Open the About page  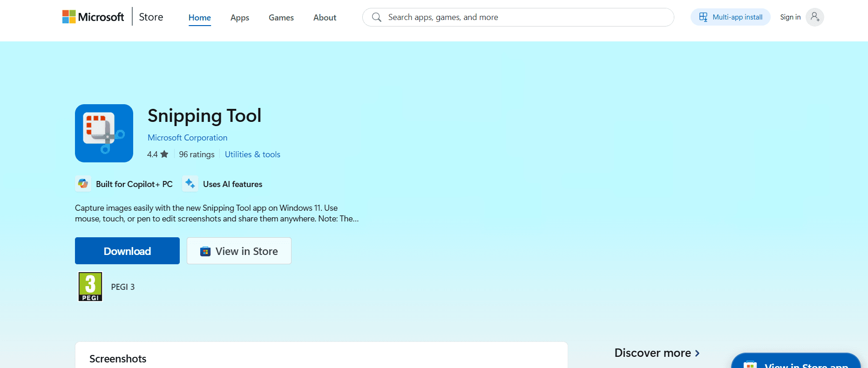(325, 18)
